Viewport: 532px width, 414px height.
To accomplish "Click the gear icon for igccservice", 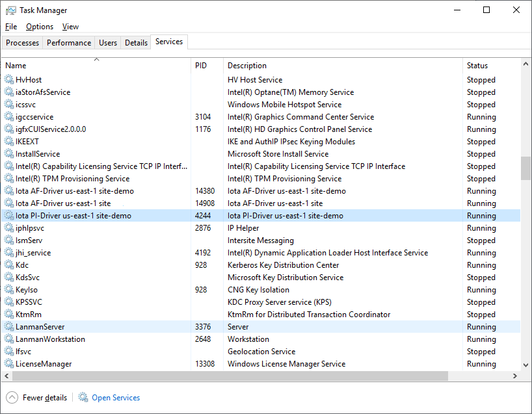I will pyautogui.click(x=9, y=116).
